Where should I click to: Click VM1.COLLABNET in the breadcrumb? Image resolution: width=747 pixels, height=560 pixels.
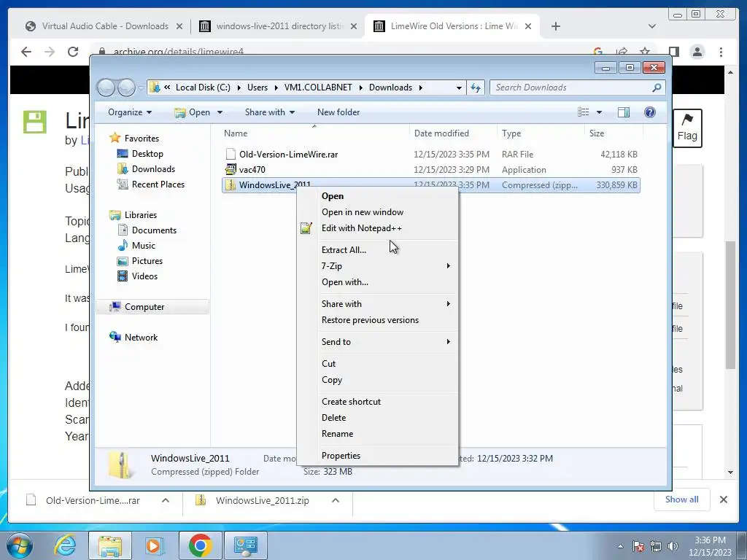318,87
